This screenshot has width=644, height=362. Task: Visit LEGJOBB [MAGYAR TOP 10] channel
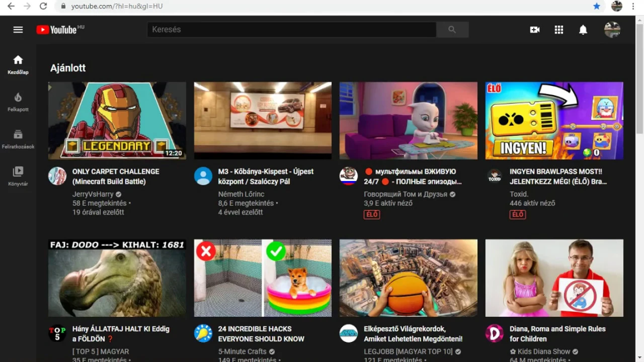[x=408, y=351]
